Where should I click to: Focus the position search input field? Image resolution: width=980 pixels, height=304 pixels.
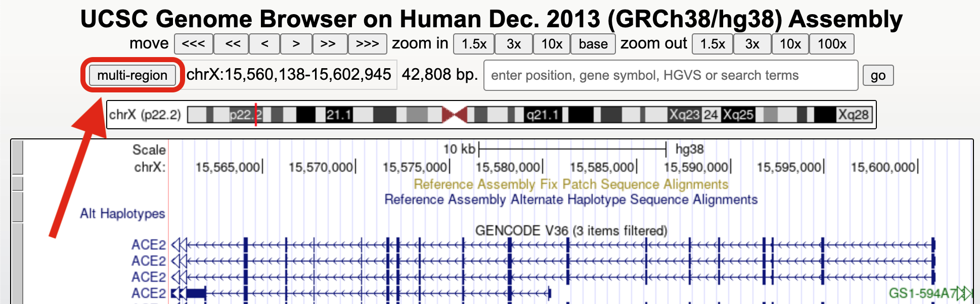[x=671, y=75]
